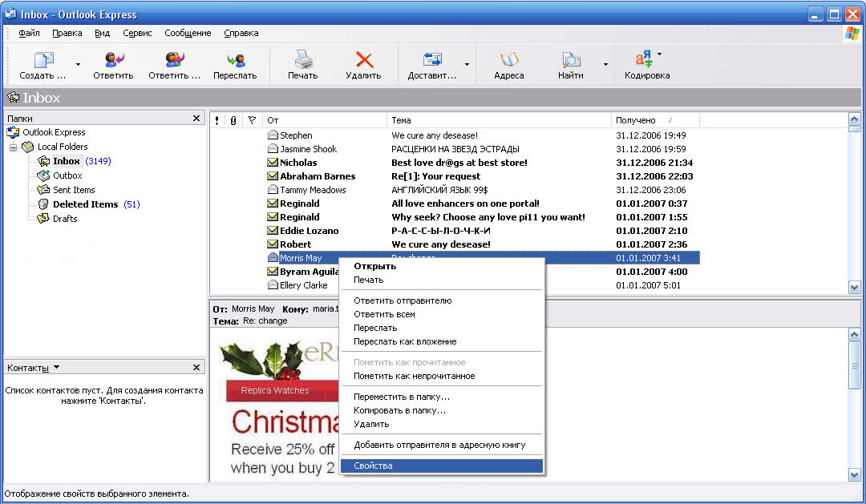The height and width of the screenshot is (504, 866).
Task: Click the Создать (create mail) toolbar icon
Action: tap(43, 60)
